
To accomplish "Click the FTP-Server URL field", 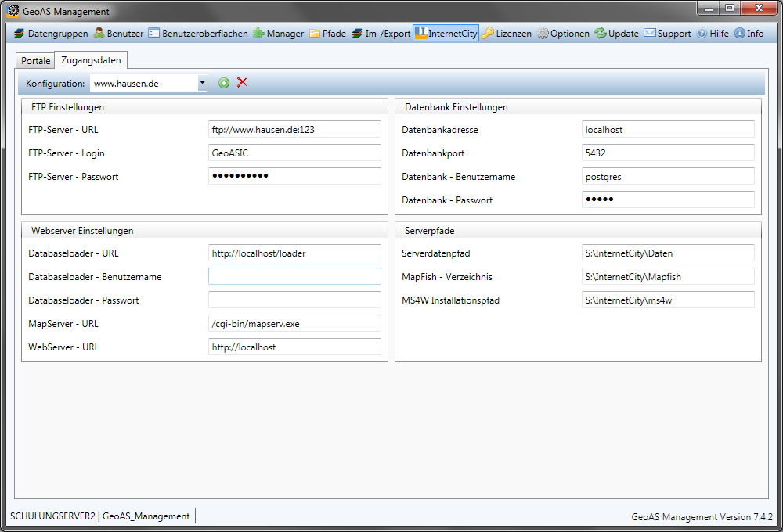I will click(294, 130).
